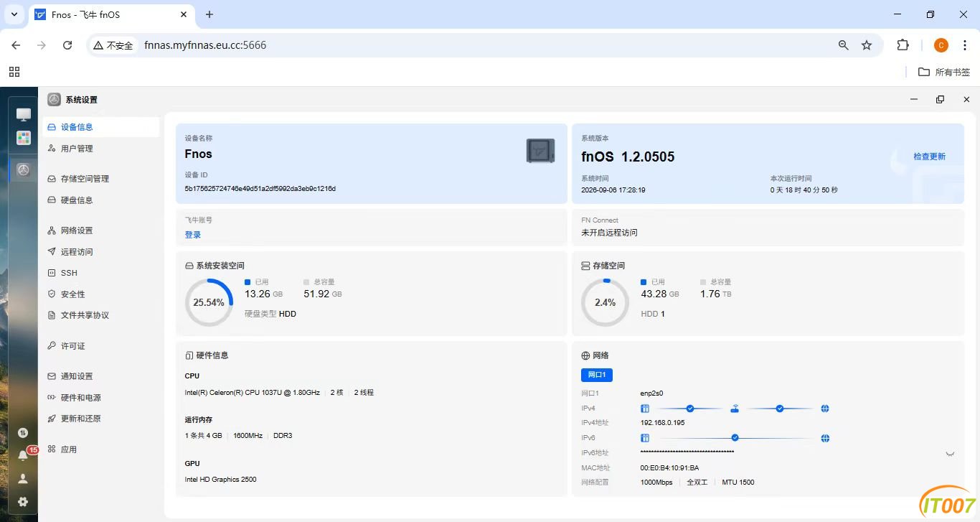The height and width of the screenshot is (522, 980).
Task: Click the IPv6 row globe icon
Action: [825, 438]
